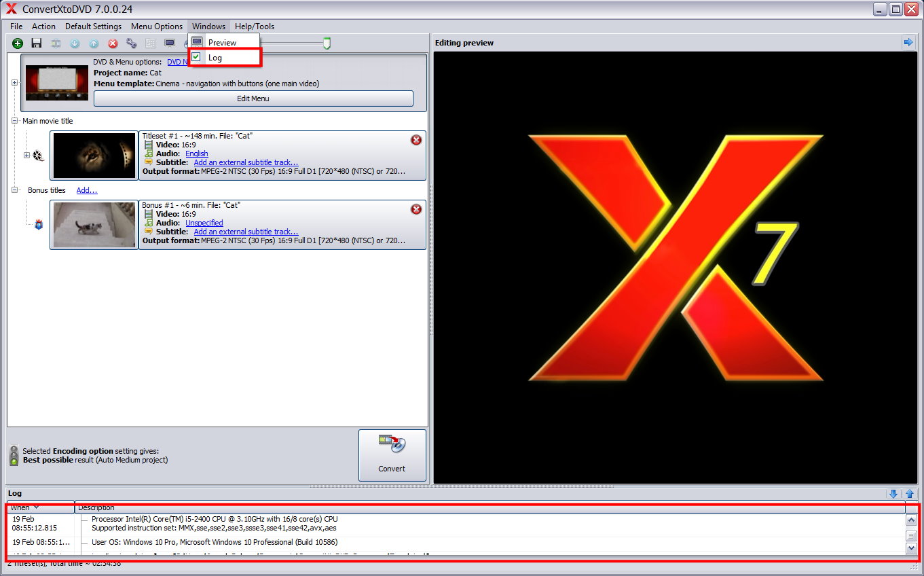The height and width of the screenshot is (576, 924).
Task: Click the preview monitor toolbar icon
Action: coord(170,43)
